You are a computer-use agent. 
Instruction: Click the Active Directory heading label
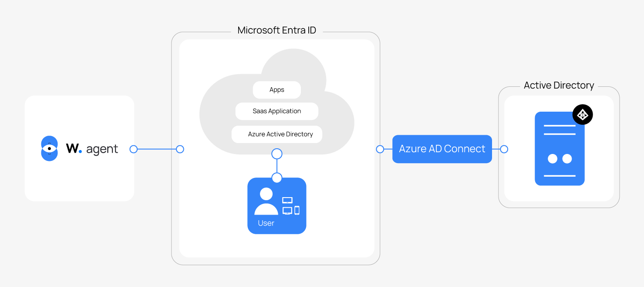click(559, 85)
